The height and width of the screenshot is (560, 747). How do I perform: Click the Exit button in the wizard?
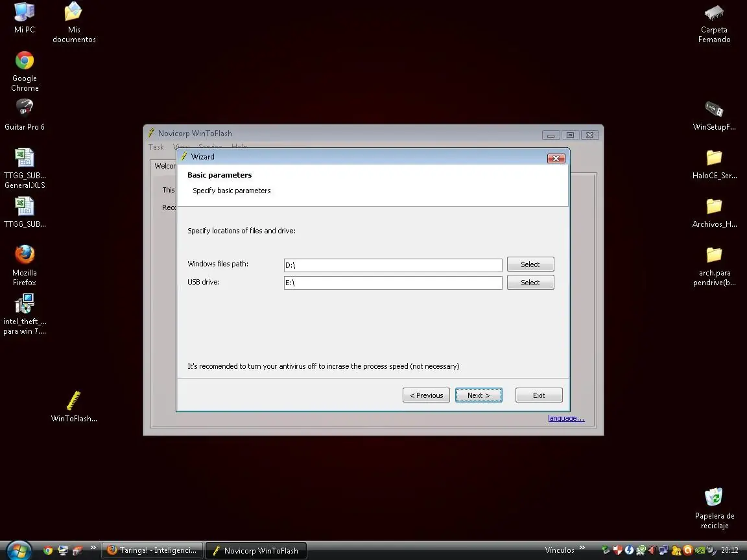pyautogui.click(x=539, y=395)
